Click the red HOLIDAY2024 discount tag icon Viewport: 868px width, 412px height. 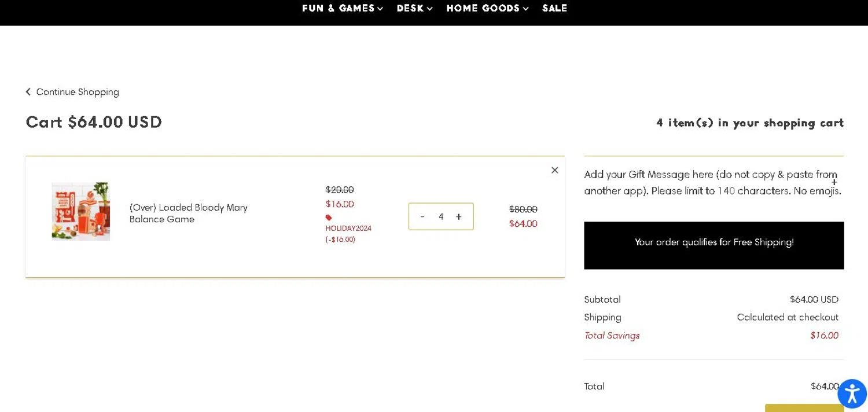(x=329, y=218)
